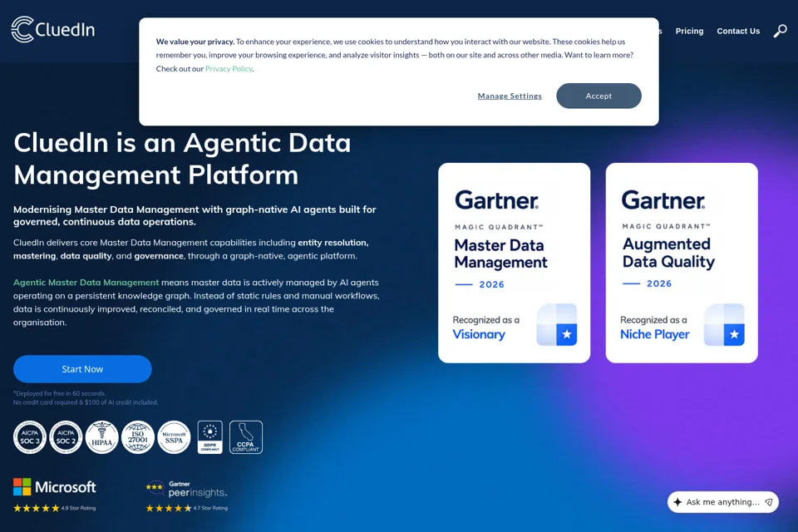Click the sparkle icon in Ask me anything
The height and width of the screenshot is (532, 798).
tap(677, 502)
